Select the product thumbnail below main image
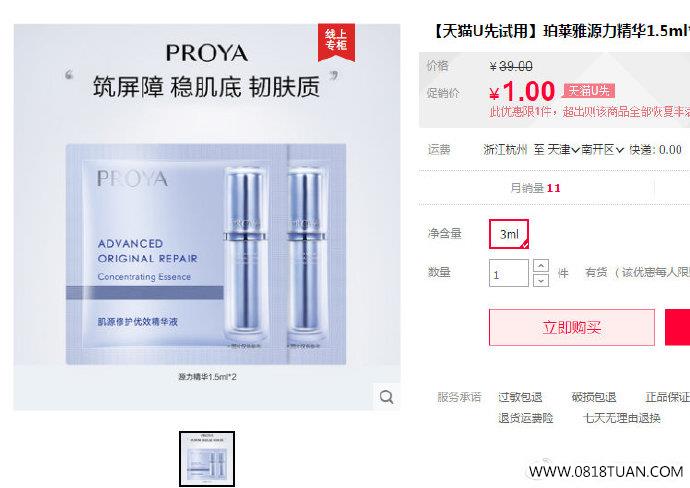The image size is (690, 488). 207,459
